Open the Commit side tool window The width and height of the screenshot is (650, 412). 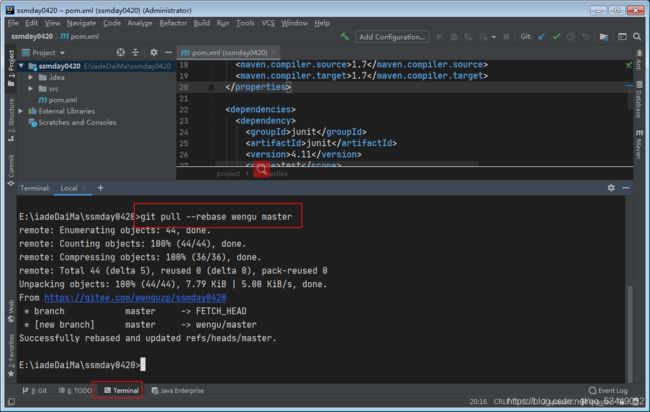tap(11, 169)
